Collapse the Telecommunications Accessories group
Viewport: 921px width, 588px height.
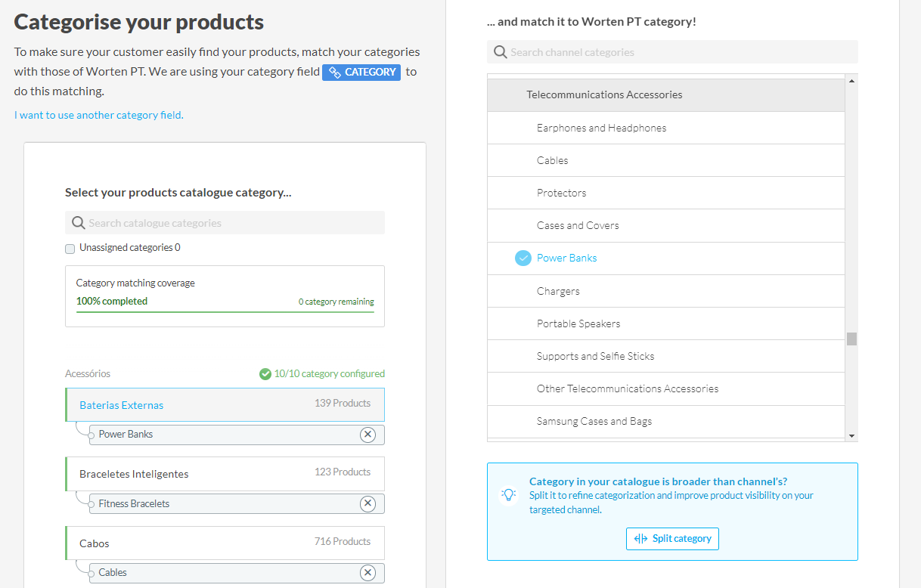604,95
